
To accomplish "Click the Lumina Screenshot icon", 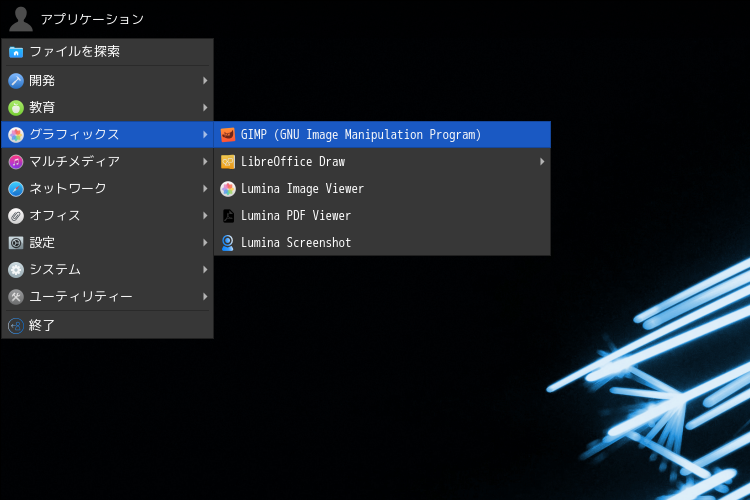I will (x=228, y=243).
